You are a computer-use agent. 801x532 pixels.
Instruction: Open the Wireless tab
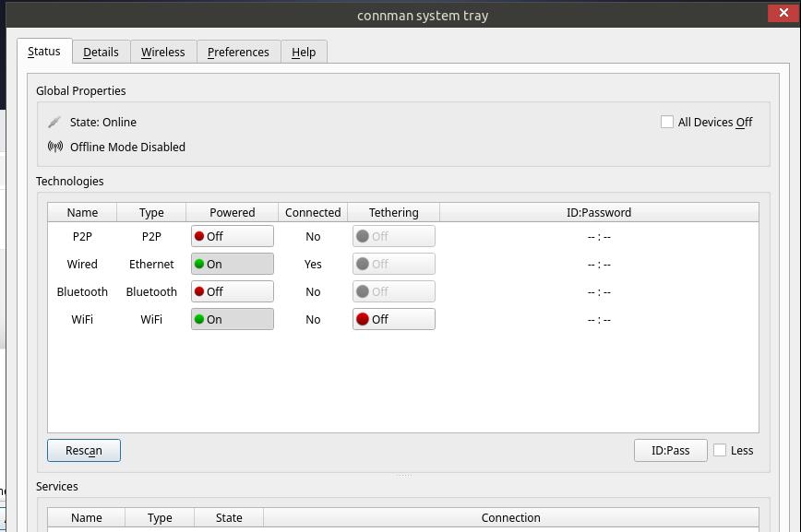[162, 52]
